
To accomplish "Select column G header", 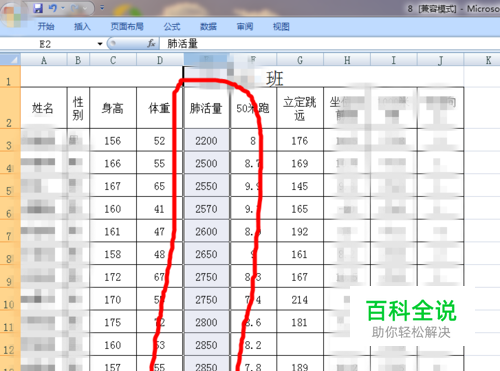I will tap(300, 60).
